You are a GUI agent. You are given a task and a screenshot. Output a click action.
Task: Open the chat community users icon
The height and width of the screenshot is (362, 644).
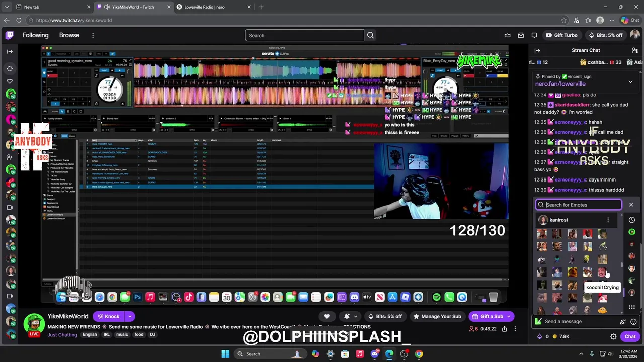[x=635, y=50]
